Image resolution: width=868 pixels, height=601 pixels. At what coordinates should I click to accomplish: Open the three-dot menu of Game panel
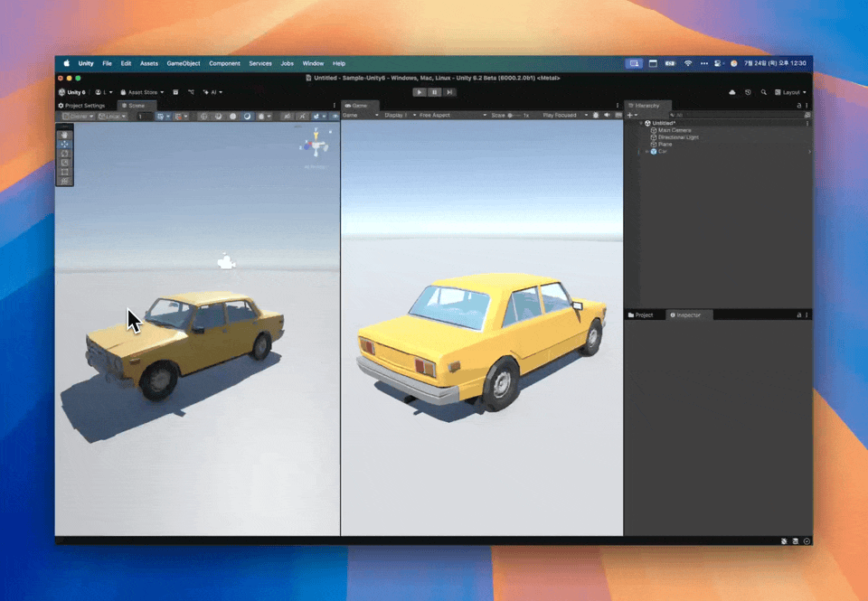618,105
